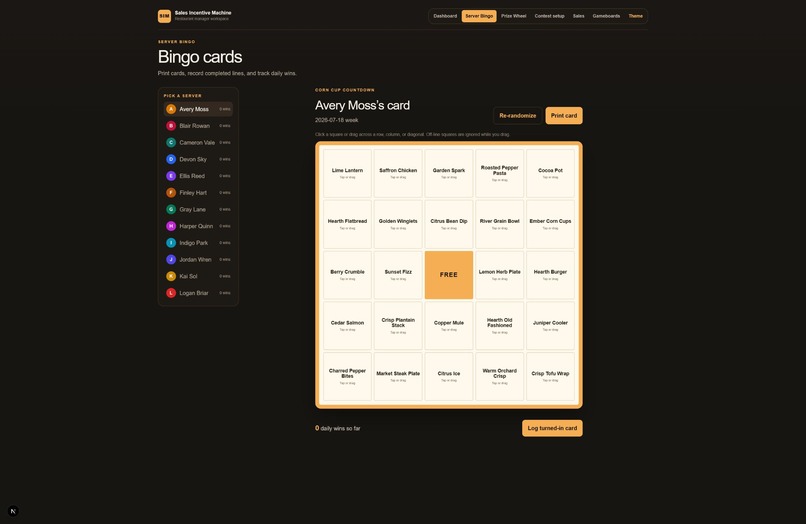Click Harper Quinn's avatar icon
806x524 pixels.
[171, 226]
